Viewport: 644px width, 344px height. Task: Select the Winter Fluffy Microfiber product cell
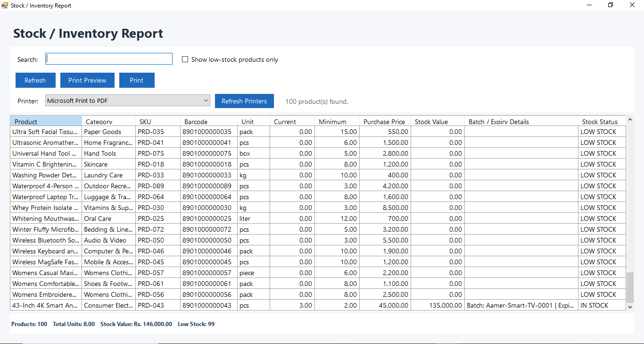46,229
